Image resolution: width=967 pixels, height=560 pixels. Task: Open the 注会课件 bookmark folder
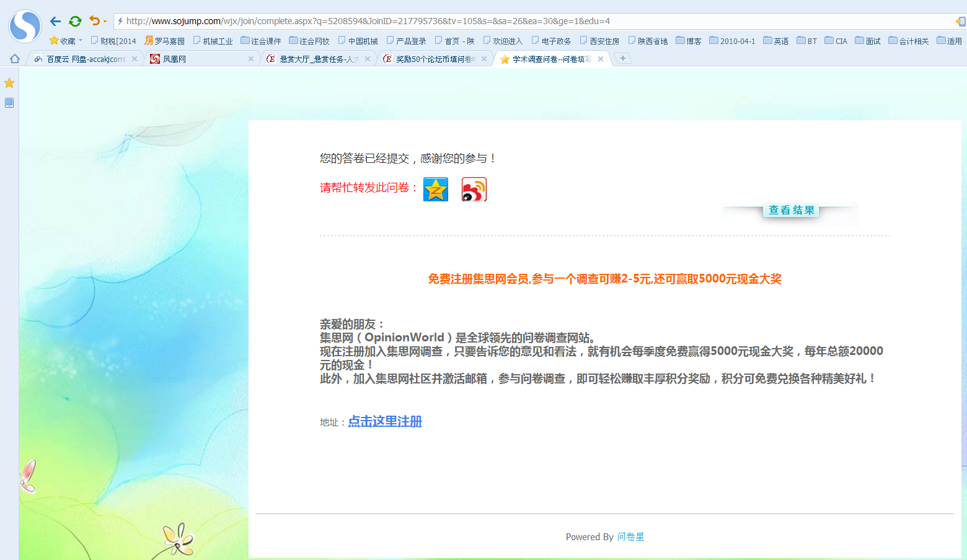pos(261,41)
